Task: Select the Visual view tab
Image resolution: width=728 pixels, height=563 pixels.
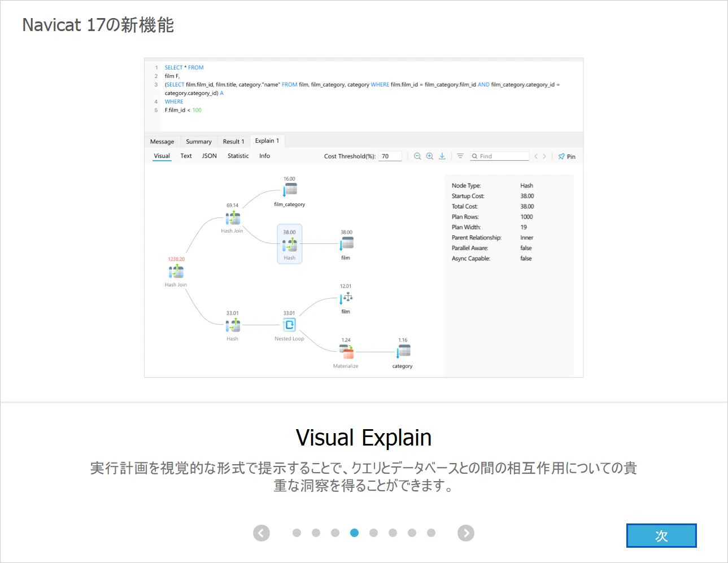Action: coord(162,156)
